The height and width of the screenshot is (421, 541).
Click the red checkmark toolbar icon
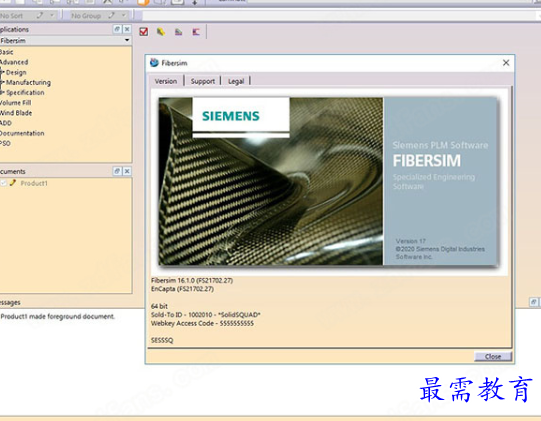point(144,32)
